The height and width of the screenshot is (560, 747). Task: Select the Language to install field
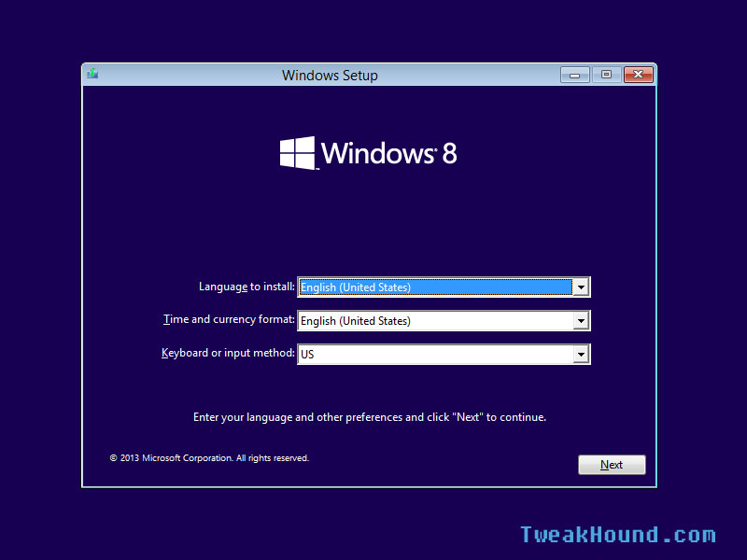pos(444,287)
